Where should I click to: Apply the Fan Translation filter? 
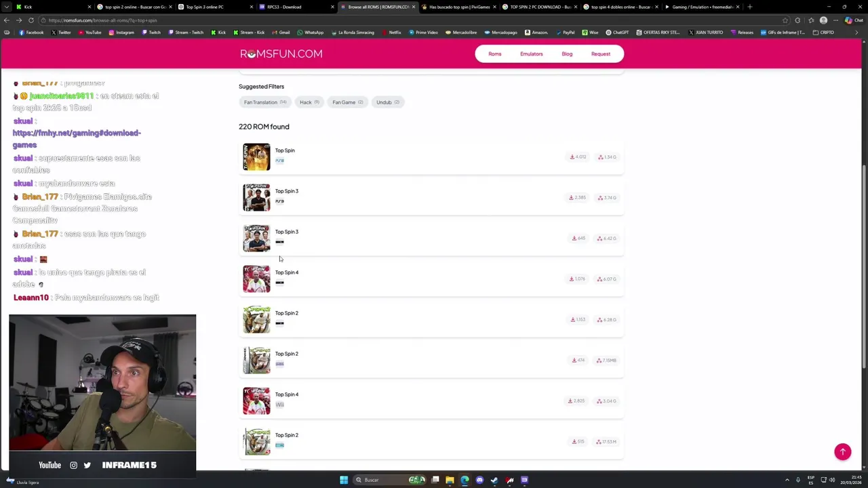click(265, 102)
